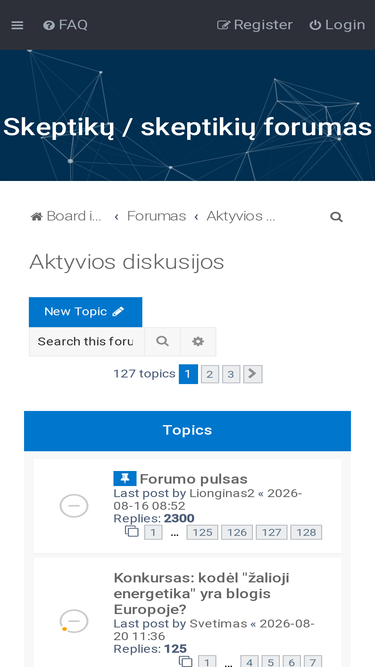Click the Login link
Screen dimensions: 375x667
pyautogui.click(x=337, y=25)
